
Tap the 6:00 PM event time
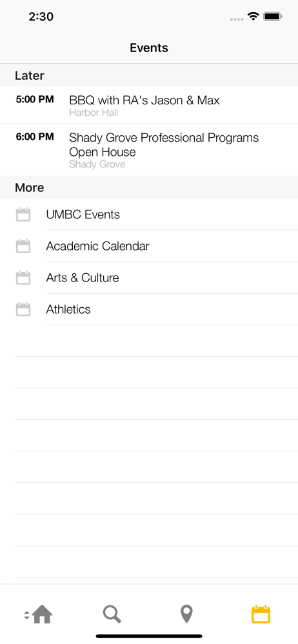tap(35, 137)
